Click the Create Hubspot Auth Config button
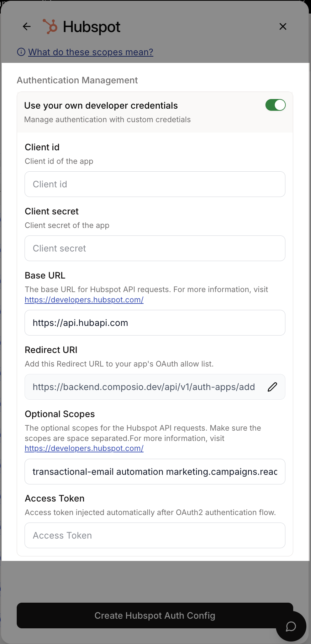 pos(154,616)
